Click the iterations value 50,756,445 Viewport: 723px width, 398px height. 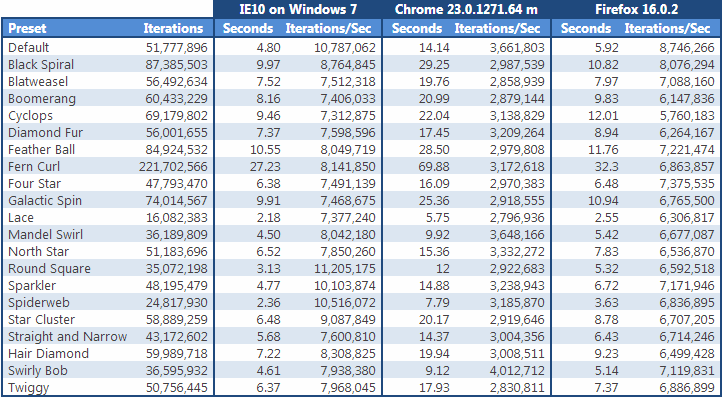tap(177, 388)
